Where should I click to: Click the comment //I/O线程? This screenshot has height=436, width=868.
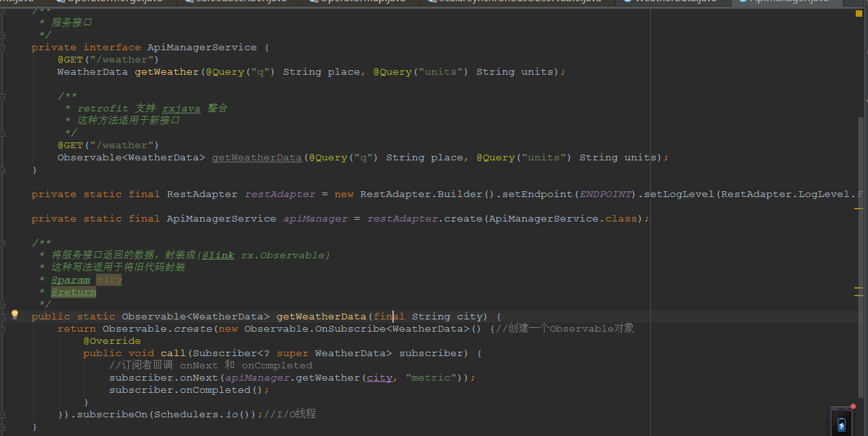[290, 414]
